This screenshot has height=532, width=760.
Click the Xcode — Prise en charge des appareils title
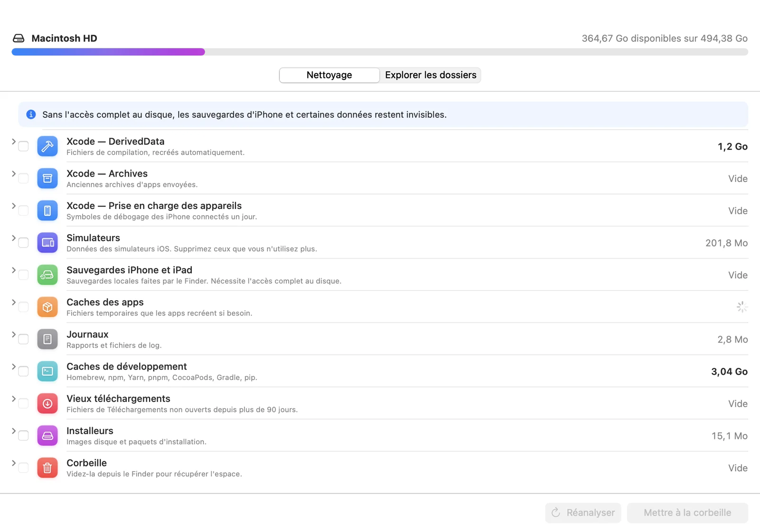pyautogui.click(x=154, y=206)
